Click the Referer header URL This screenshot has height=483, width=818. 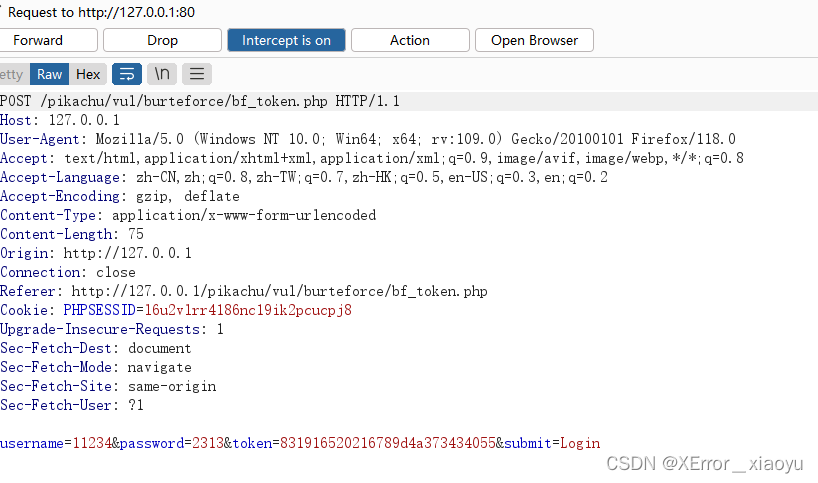click(279, 291)
